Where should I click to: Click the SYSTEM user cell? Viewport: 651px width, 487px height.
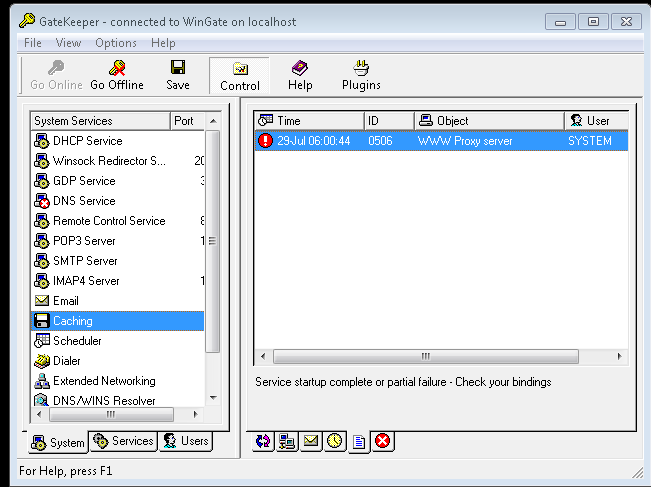(590, 141)
